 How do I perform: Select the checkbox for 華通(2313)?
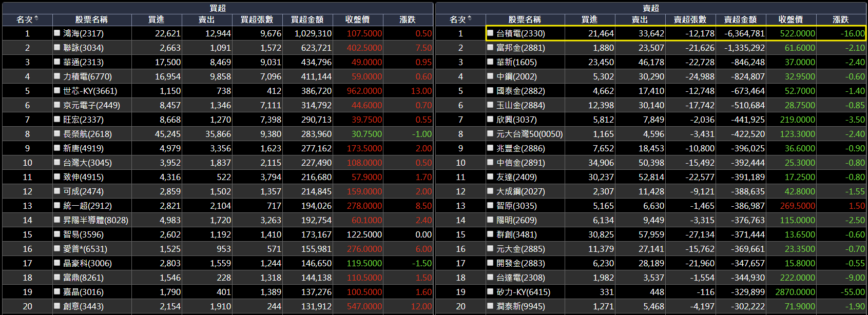click(57, 62)
